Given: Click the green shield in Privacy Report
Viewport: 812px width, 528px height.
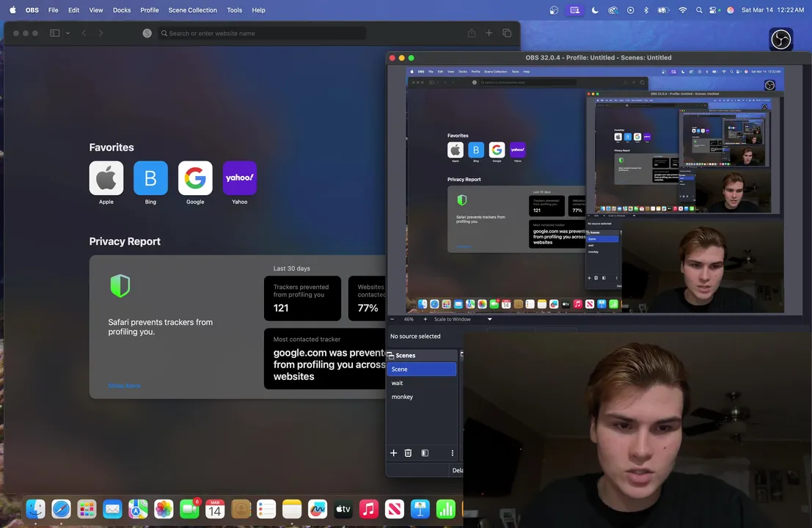Looking at the screenshot, I should point(120,286).
